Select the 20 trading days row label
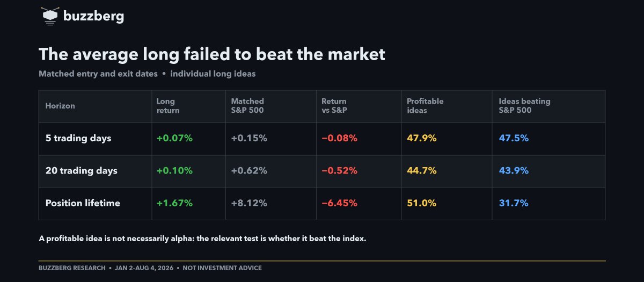Image resolution: width=644 pixels, height=282 pixels. (81, 171)
